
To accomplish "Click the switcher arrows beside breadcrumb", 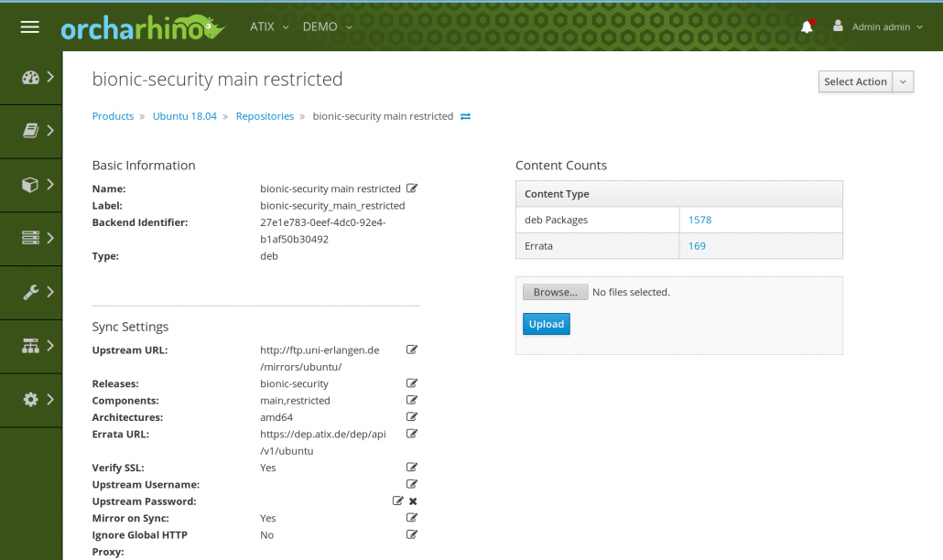I will point(465,116).
